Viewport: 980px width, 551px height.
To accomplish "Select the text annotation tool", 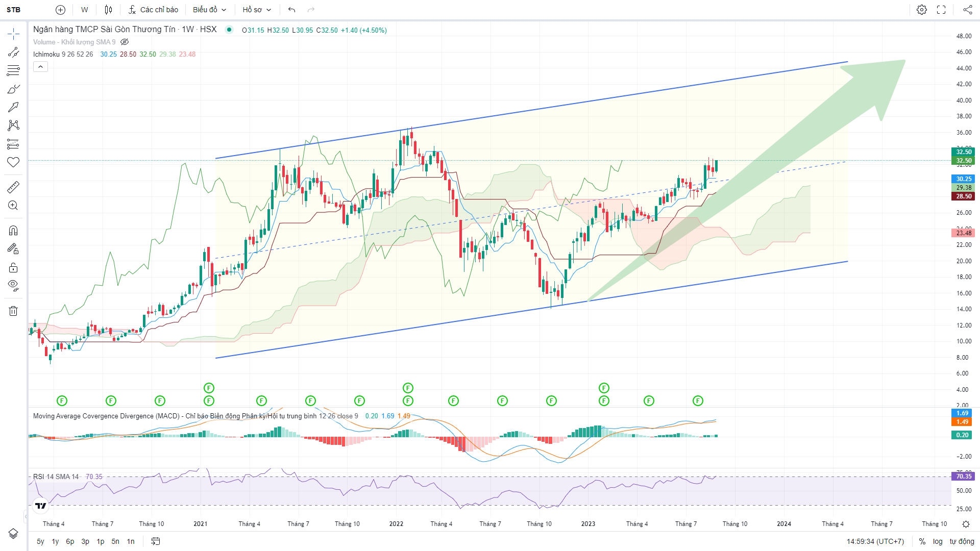I will click(x=13, y=107).
